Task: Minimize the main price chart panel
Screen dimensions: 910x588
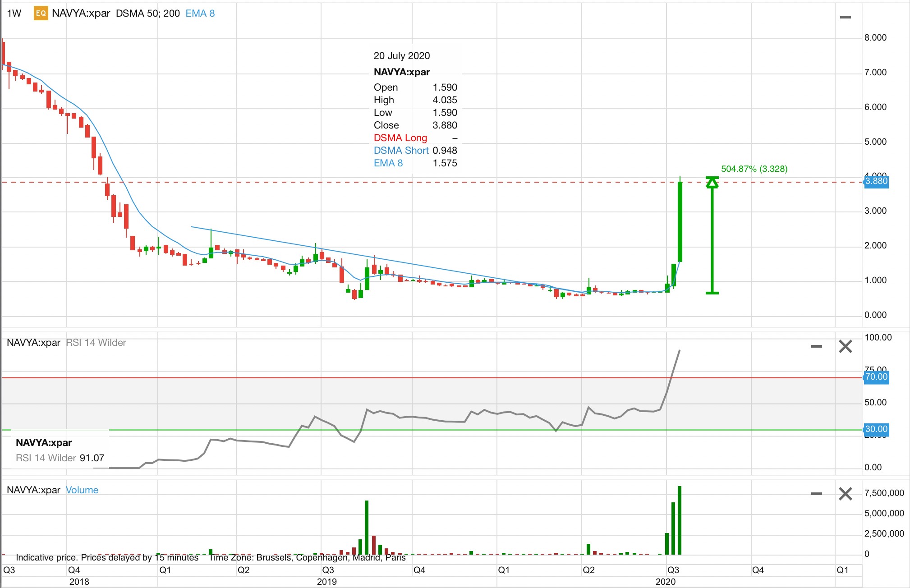Action: coord(846,17)
